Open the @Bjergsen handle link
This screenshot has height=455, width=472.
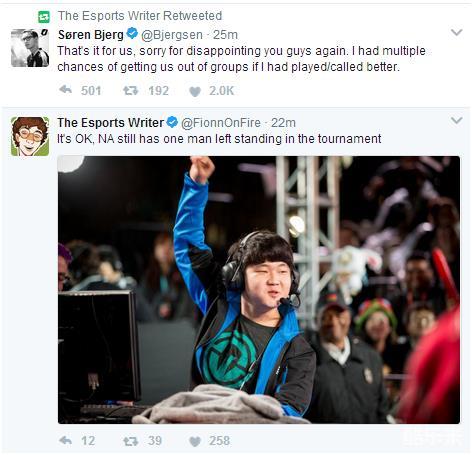click(172, 35)
